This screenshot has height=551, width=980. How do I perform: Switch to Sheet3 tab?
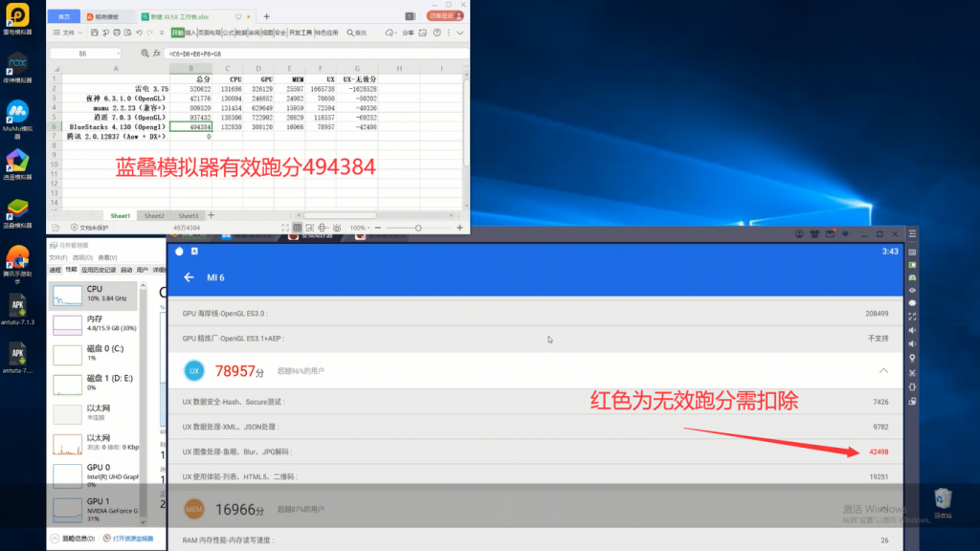click(189, 215)
